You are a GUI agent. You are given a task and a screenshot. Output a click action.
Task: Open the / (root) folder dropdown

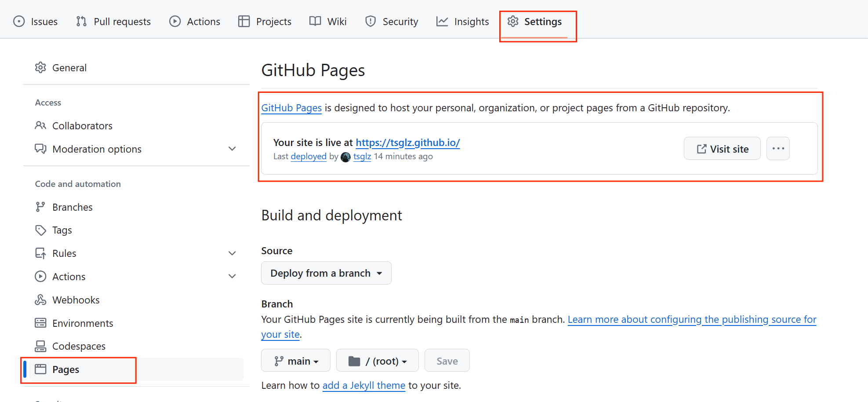(377, 361)
